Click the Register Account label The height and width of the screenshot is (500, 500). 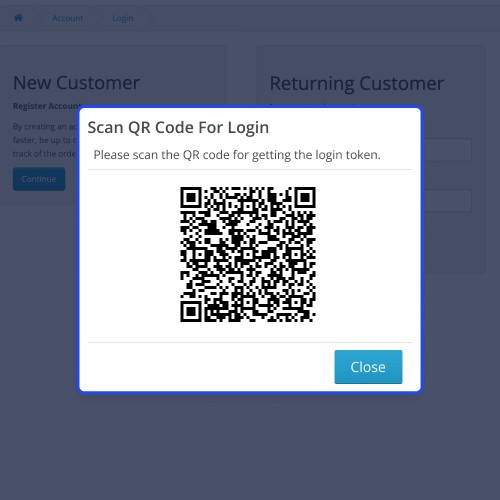pos(47,106)
